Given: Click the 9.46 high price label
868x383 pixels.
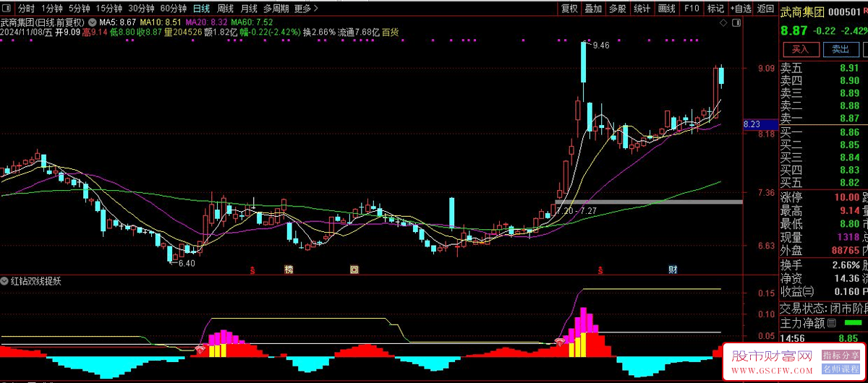Looking at the screenshot, I should coord(600,45).
